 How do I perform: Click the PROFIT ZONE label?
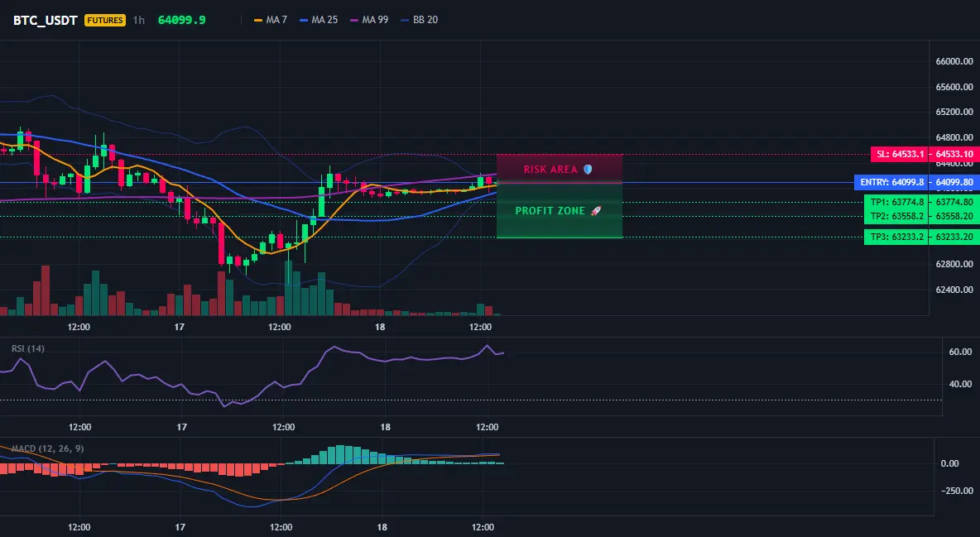point(550,211)
